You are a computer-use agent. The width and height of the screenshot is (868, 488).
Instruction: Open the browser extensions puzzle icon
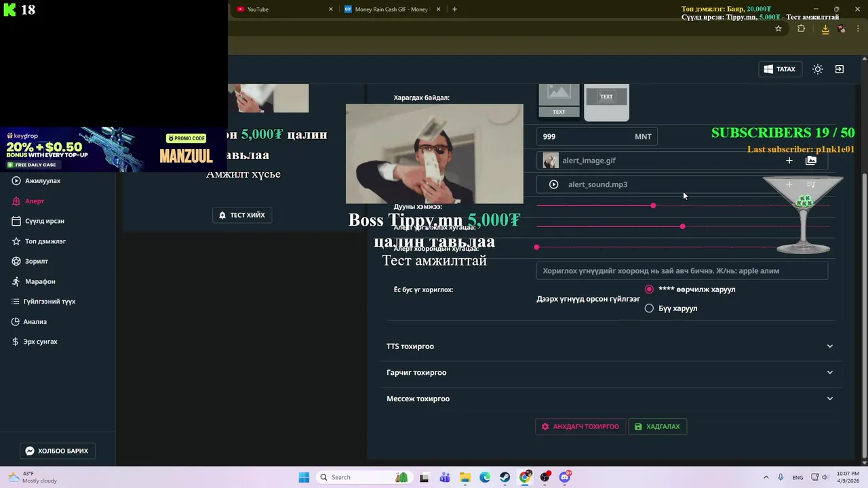pos(802,28)
